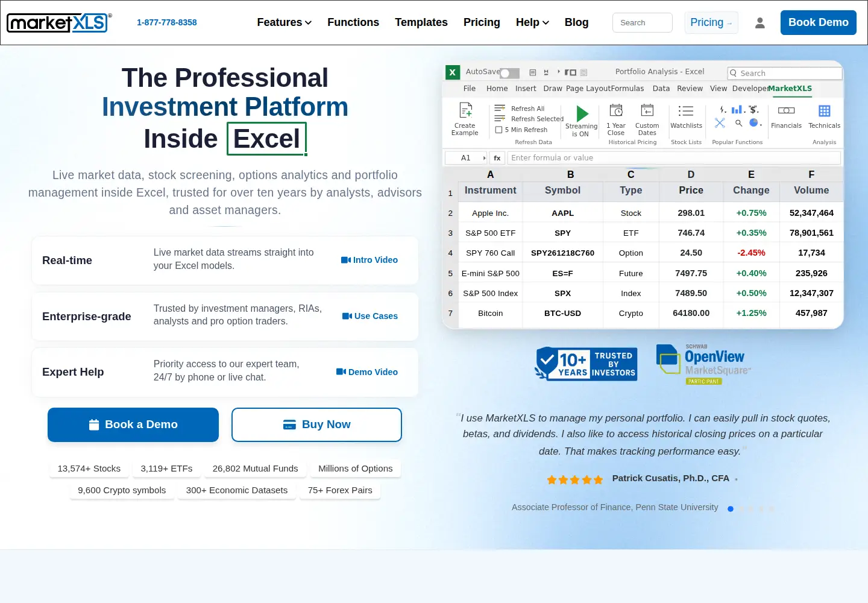Viewport: 868px width, 603px height.
Task: Click the Book Demo header button
Action: [x=819, y=22]
